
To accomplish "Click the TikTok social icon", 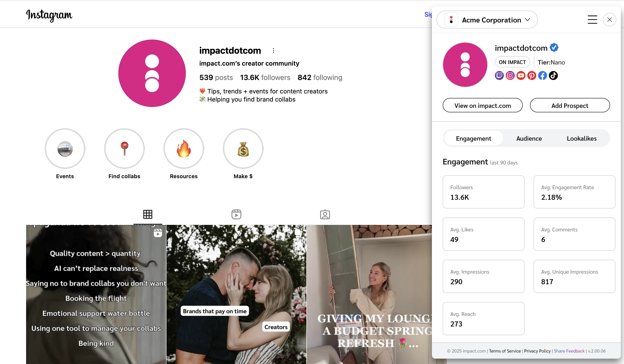I will point(553,75).
